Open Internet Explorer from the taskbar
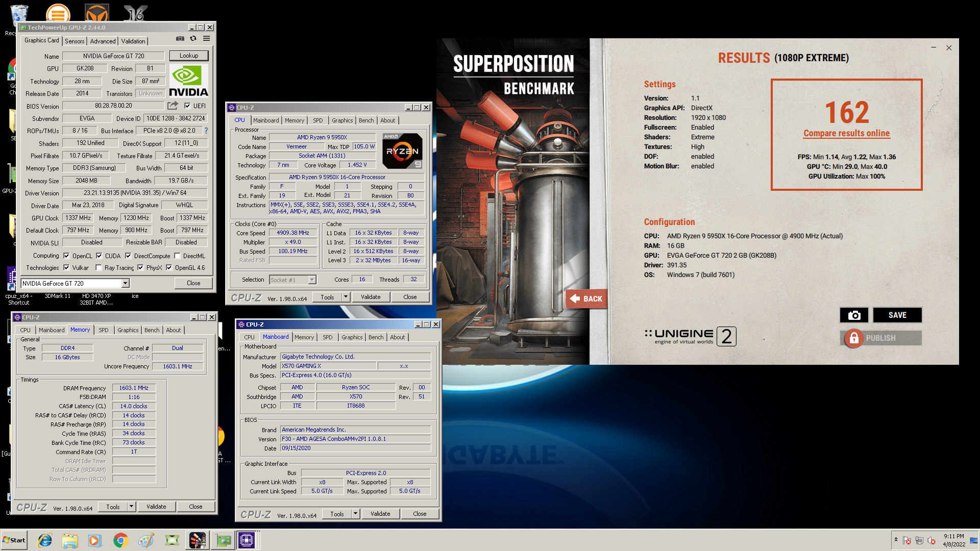The height and width of the screenshot is (551, 980). click(45, 540)
